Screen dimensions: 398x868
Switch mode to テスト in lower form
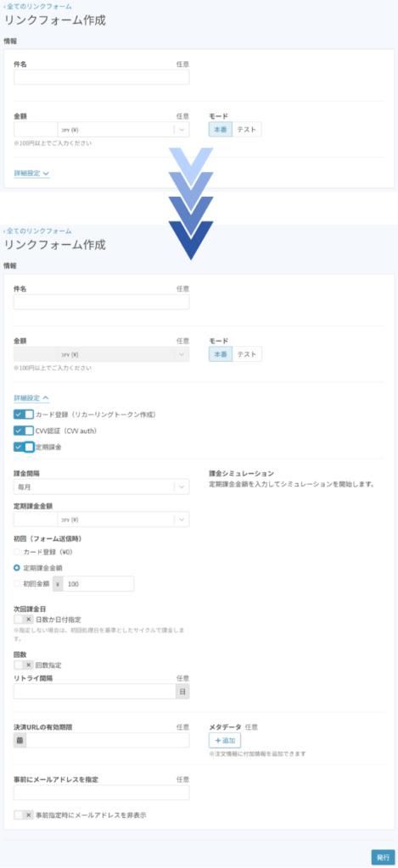tap(247, 354)
